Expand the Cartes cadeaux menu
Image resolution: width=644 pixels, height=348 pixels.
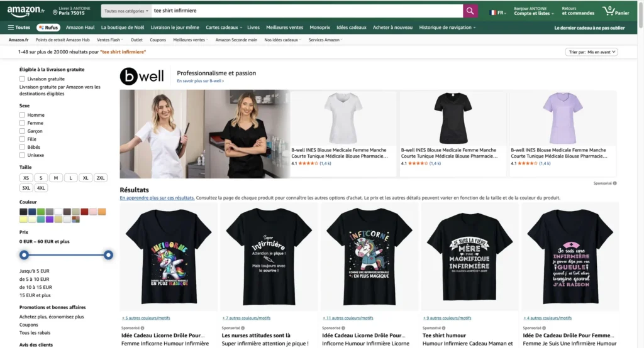point(223,28)
